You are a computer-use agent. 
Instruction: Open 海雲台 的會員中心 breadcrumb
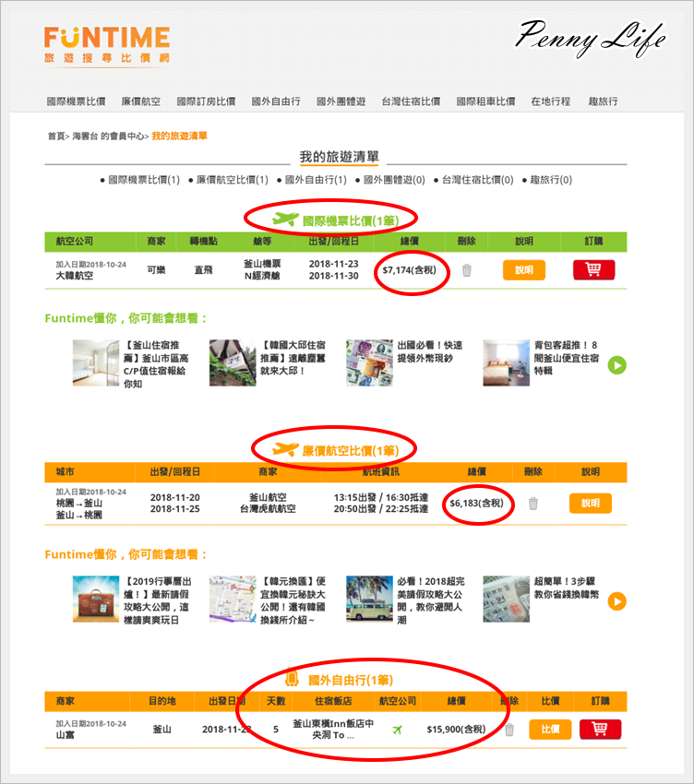(109, 136)
